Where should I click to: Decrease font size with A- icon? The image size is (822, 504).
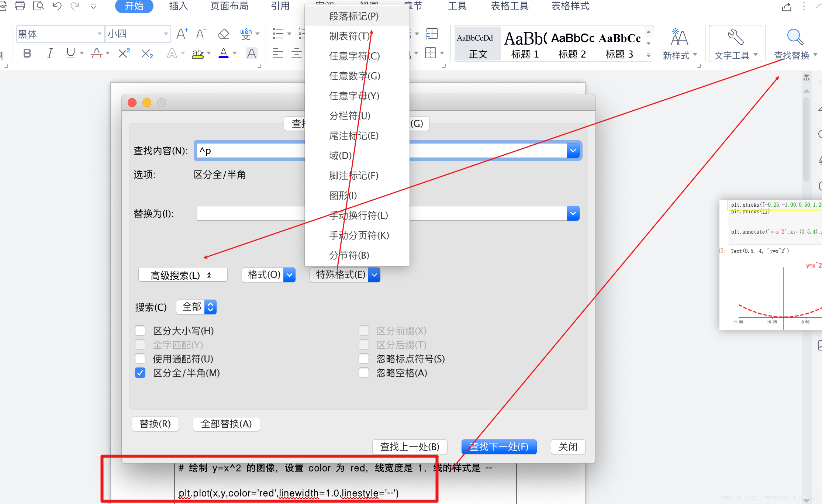click(201, 34)
